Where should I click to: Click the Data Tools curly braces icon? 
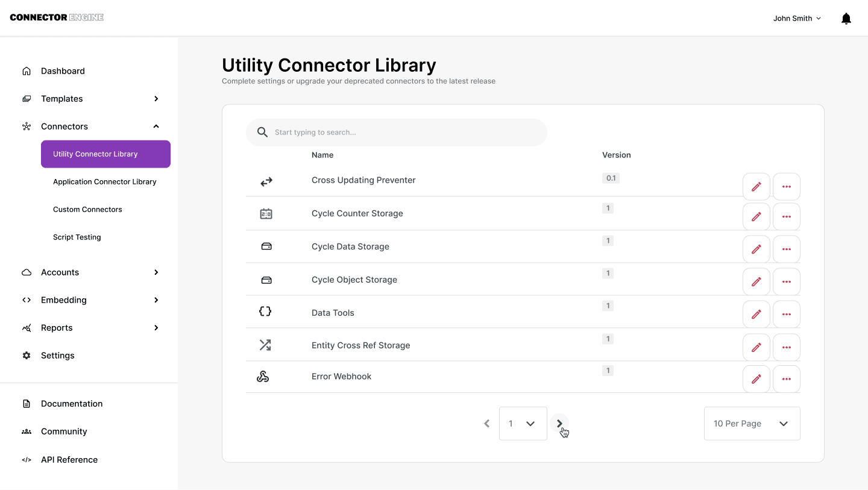(265, 312)
